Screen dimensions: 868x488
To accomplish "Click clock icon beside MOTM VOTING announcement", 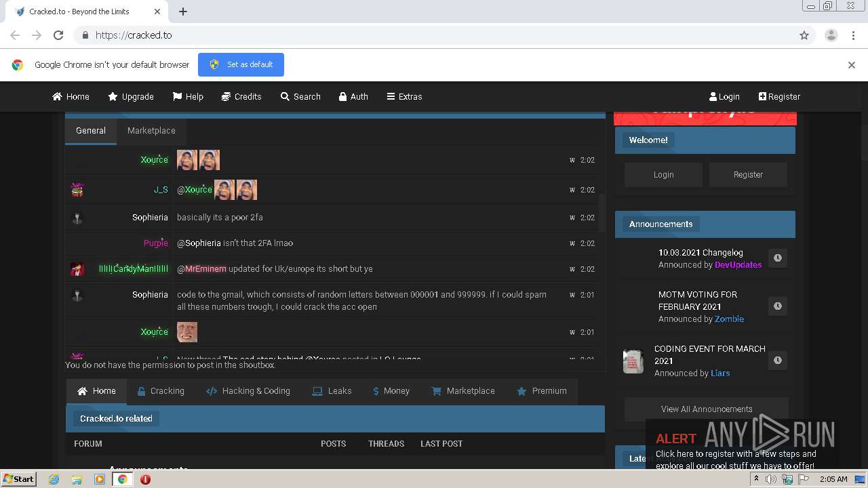I will 778,306.
